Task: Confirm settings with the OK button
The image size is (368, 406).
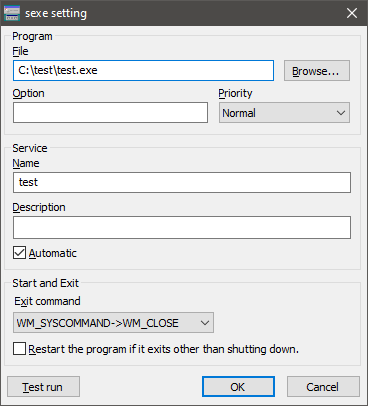Action: coord(238,387)
